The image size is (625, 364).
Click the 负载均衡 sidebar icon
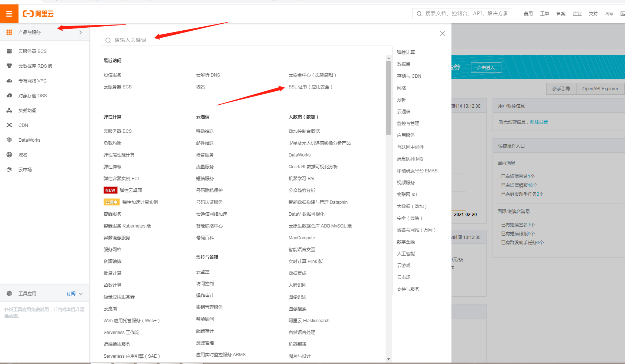tap(9, 110)
